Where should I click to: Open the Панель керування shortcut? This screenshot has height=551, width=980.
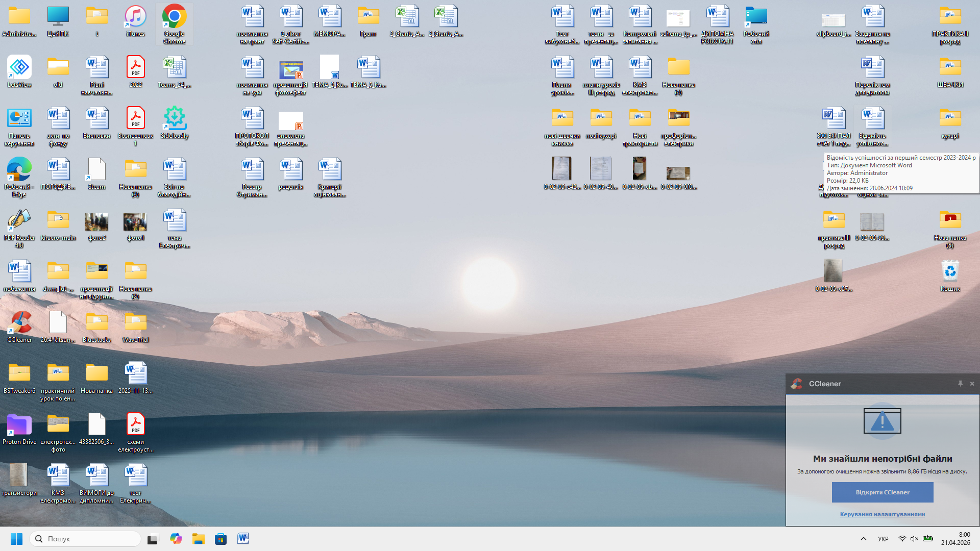coord(19,126)
